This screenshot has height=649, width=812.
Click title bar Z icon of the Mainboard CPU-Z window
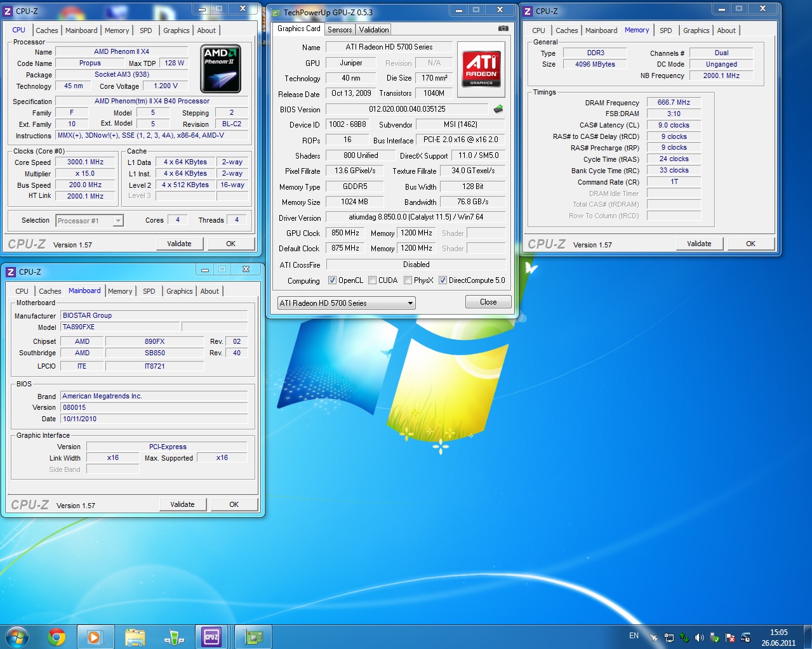click(11, 272)
